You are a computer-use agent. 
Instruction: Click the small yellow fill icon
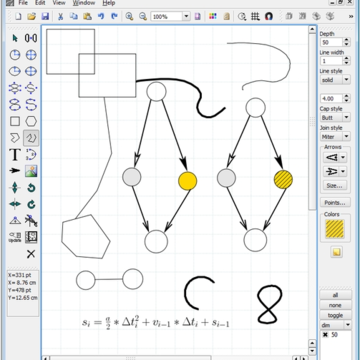pyautogui.click(x=336, y=252)
